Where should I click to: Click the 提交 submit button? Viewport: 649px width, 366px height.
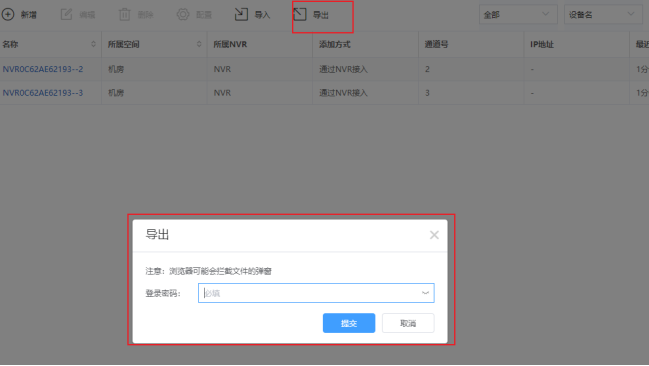click(349, 323)
